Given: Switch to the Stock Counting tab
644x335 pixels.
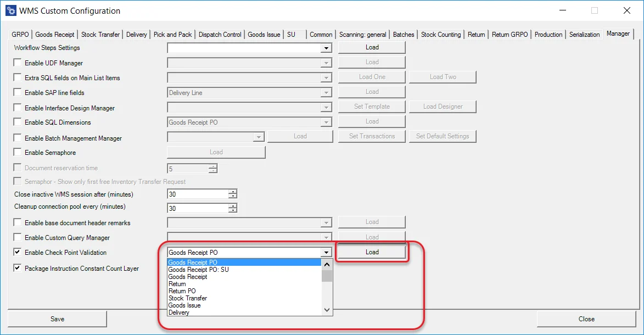Looking at the screenshot, I should [440, 34].
